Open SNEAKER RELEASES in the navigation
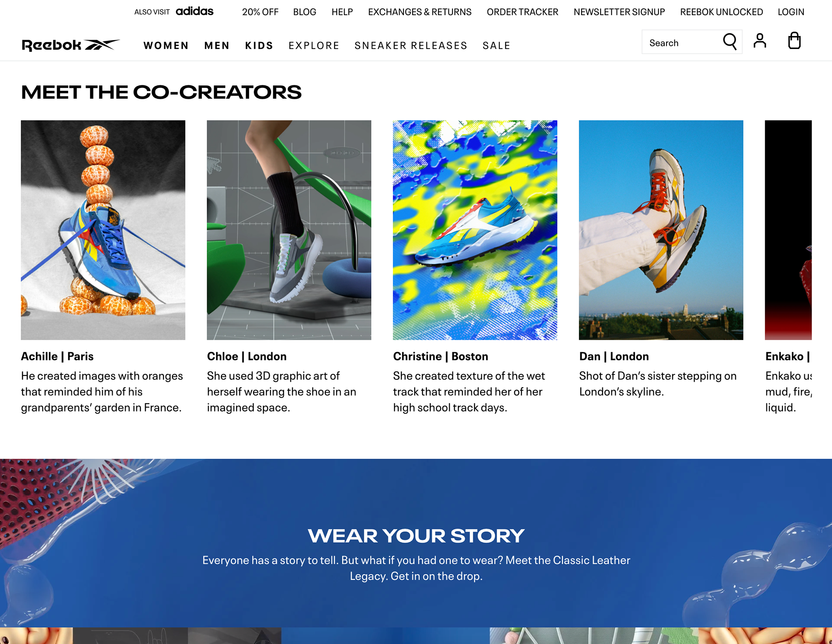The width and height of the screenshot is (832, 644). (x=411, y=45)
